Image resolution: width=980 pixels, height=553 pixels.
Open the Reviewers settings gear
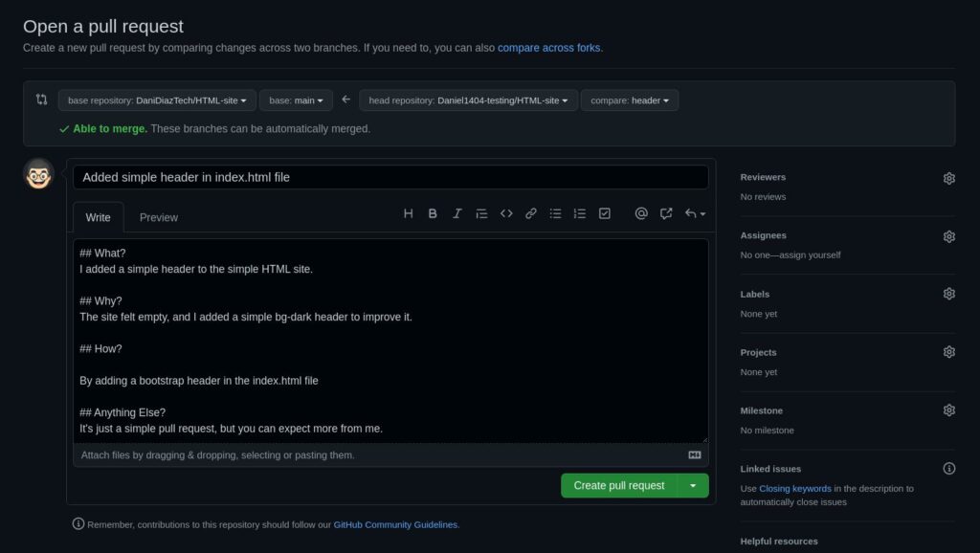coord(948,177)
